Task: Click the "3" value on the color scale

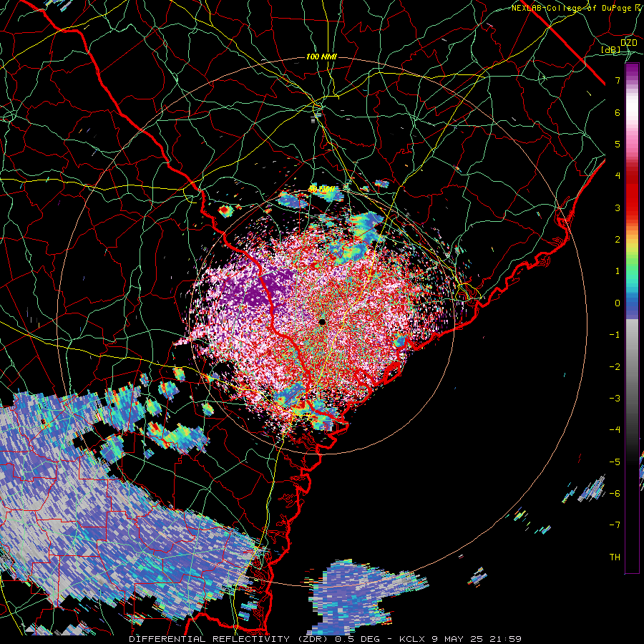Action: pyautogui.click(x=618, y=208)
